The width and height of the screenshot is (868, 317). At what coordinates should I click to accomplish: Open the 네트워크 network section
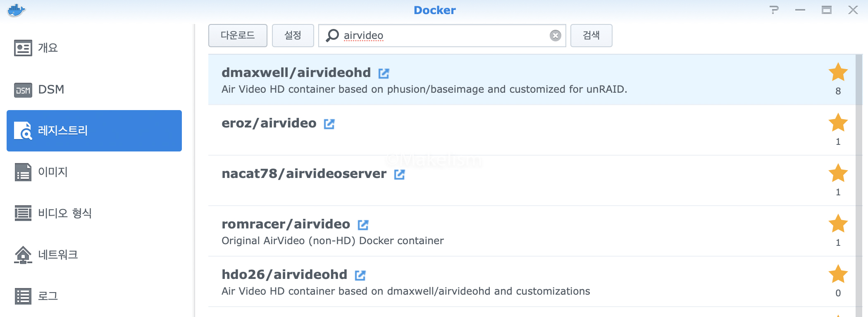click(x=94, y=255)
